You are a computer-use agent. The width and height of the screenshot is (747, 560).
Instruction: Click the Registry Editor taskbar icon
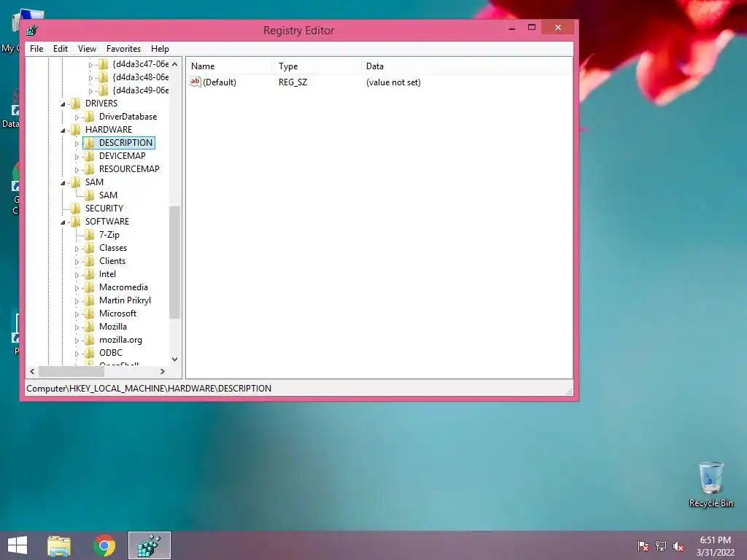coord(149,545)
